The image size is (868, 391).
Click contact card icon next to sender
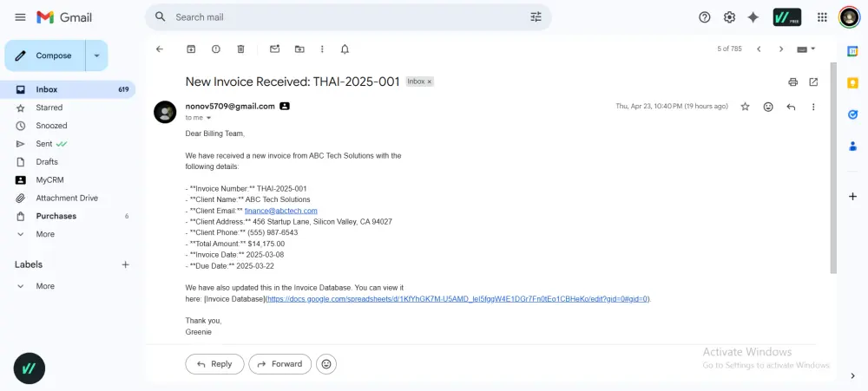(285, 106)
